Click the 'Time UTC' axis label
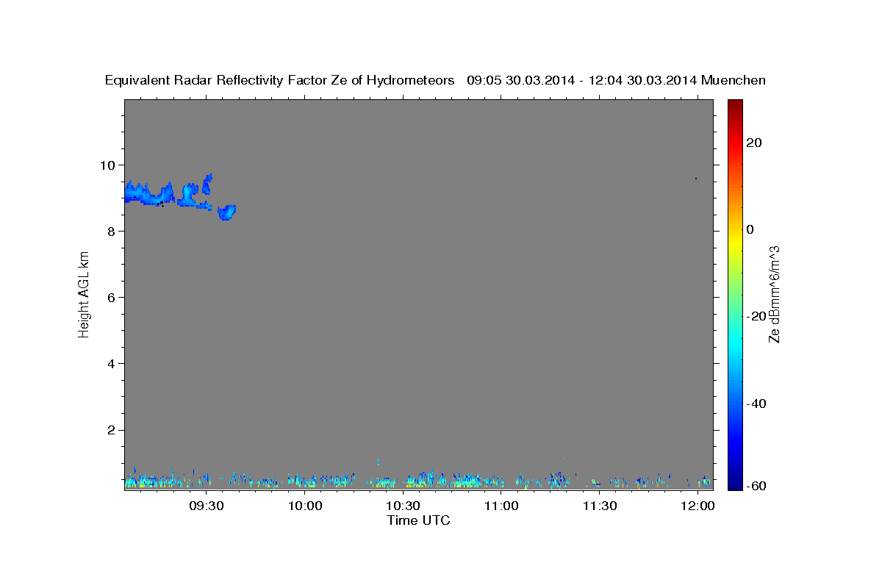 [x=418, y=520]
